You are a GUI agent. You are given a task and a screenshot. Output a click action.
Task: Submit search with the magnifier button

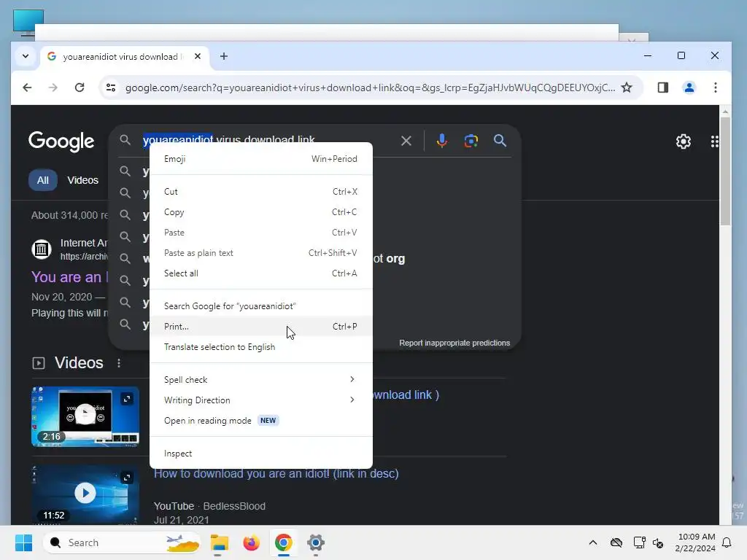[500, 141]
